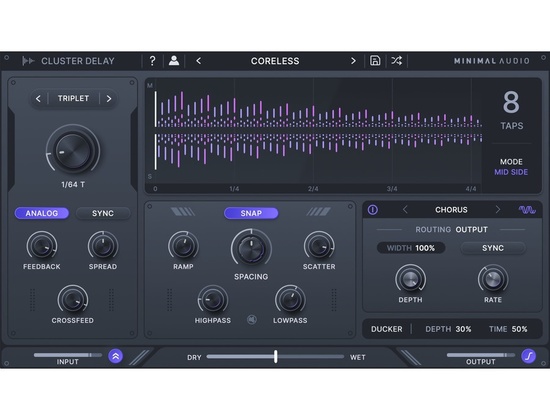550x420 pixels.
Task: Toggle the chorus effect power icon
Action: pyautogui.click(x=373, y=210)
